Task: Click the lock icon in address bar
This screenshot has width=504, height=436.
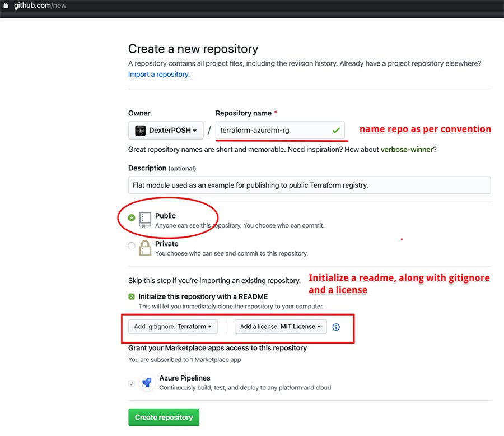Action: coord(6,5)
